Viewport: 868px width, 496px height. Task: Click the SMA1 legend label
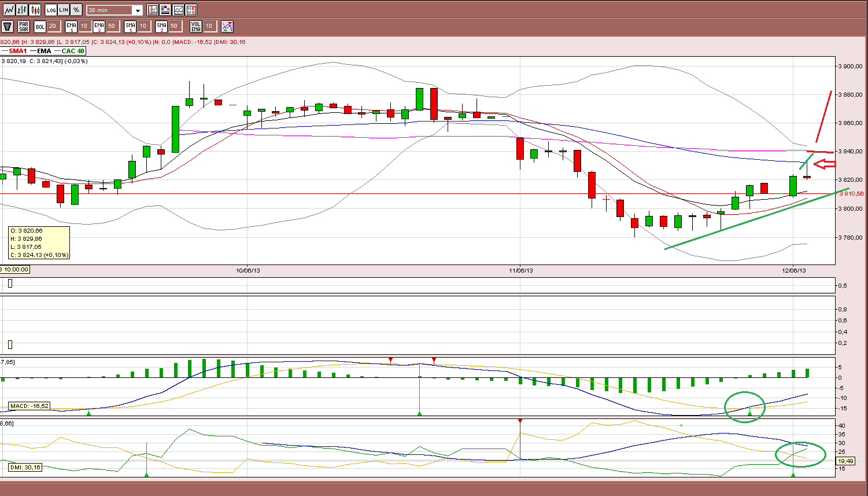click(18, 51)
